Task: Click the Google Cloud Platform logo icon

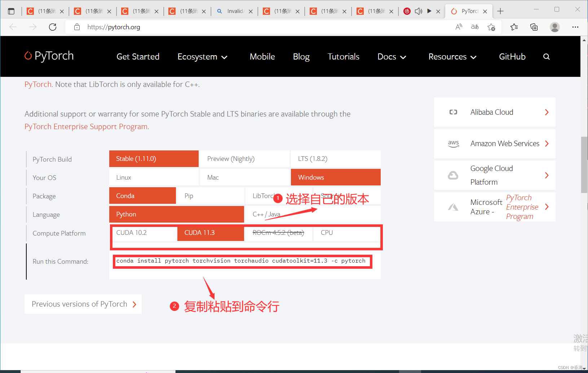Action: pos(453,175)
